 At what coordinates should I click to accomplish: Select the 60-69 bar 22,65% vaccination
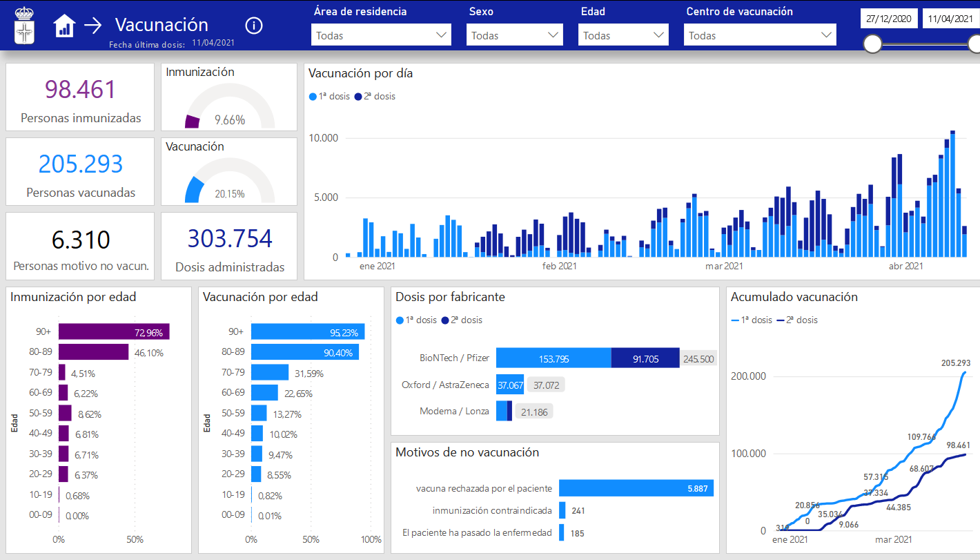pyautogui.click(x=264, y=393)
